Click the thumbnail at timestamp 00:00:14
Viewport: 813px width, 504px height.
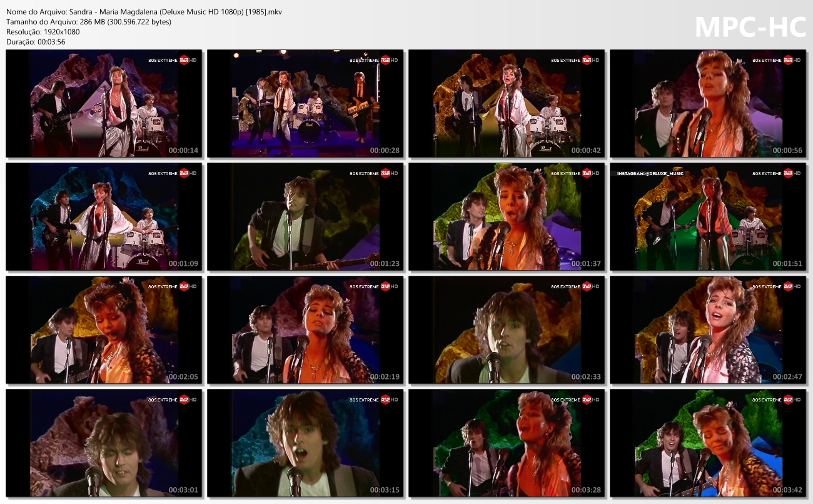[x=104, y=103]
